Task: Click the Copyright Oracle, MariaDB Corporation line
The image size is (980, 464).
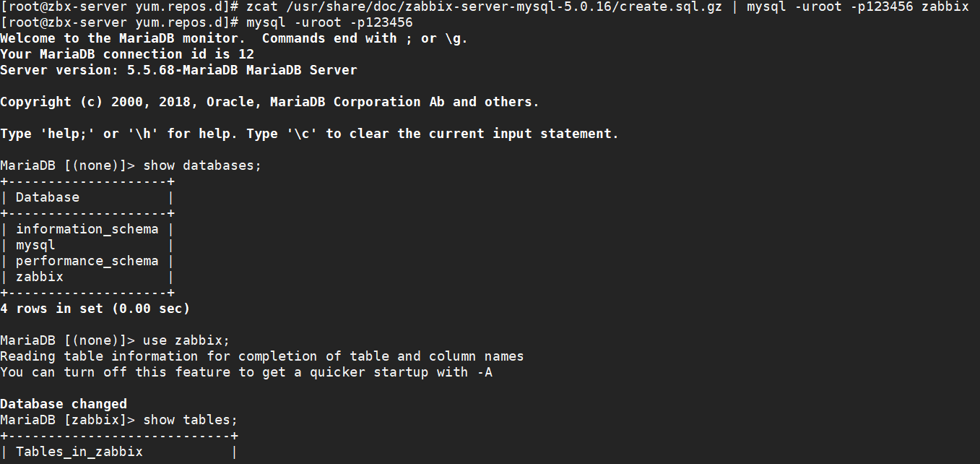Action: 269,102
